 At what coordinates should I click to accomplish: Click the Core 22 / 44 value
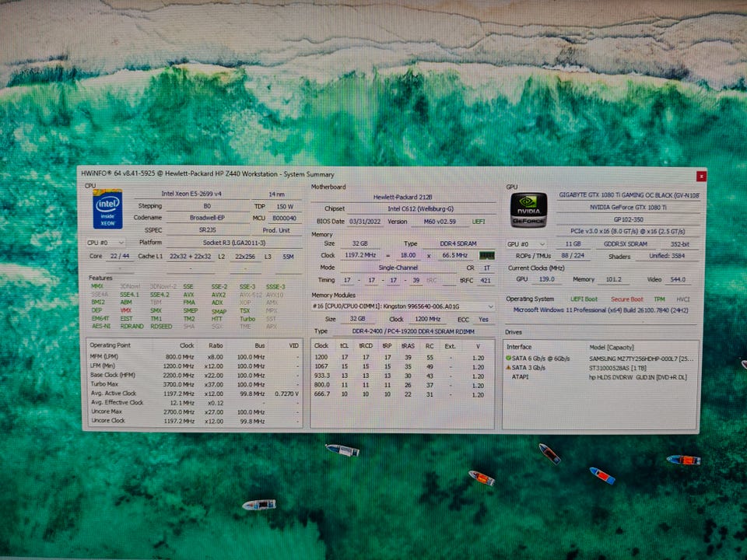(x=120, y=256)
